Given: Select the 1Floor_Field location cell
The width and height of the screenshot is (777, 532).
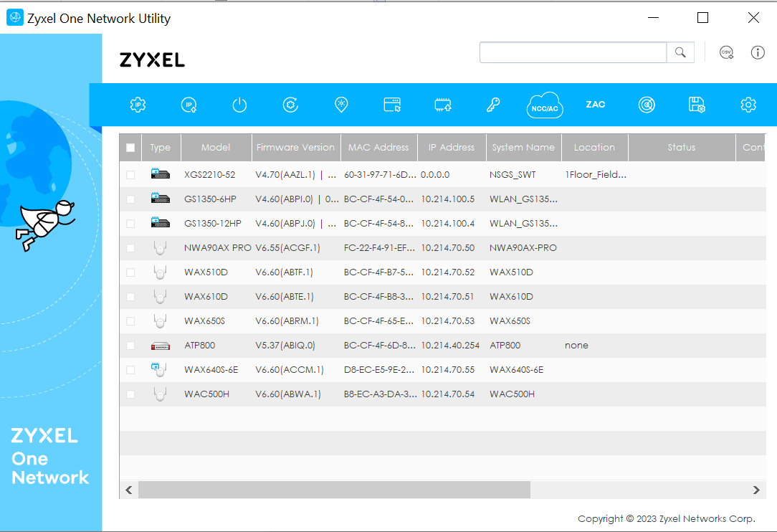Looking at the screenshot, I should (595, 175).
